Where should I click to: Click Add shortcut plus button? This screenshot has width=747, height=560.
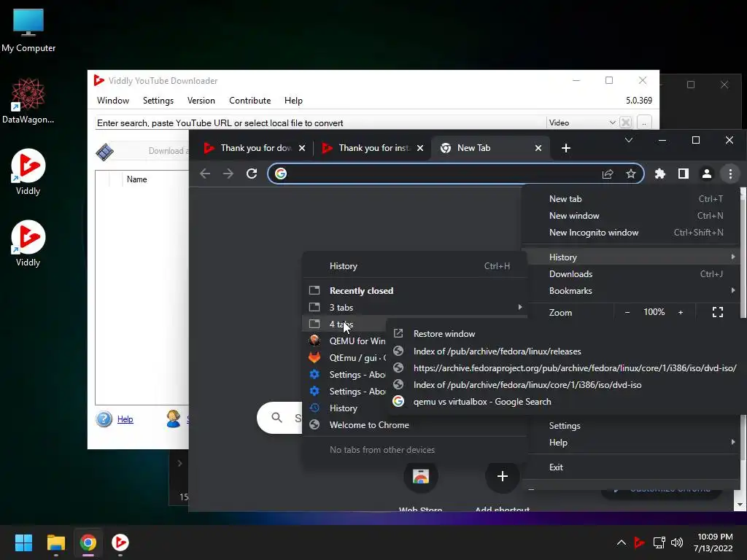pos(502,476)
